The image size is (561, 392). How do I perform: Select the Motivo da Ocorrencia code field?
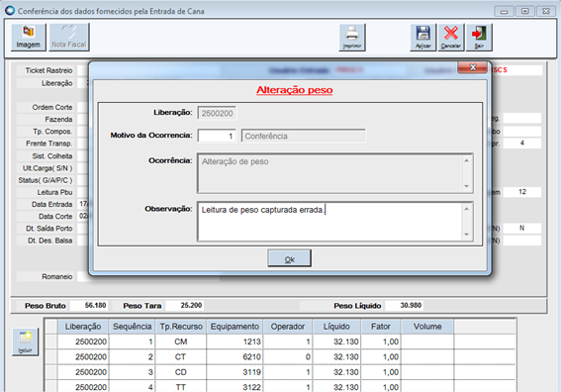(217, 136)
